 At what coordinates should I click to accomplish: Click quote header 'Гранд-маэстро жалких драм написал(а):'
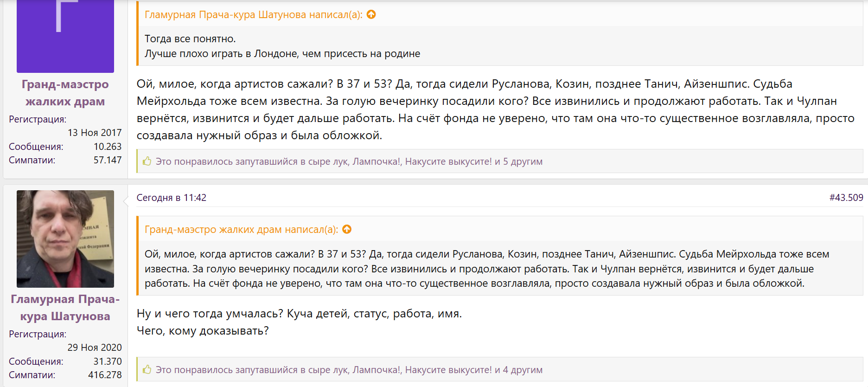[x=241, y=230]
